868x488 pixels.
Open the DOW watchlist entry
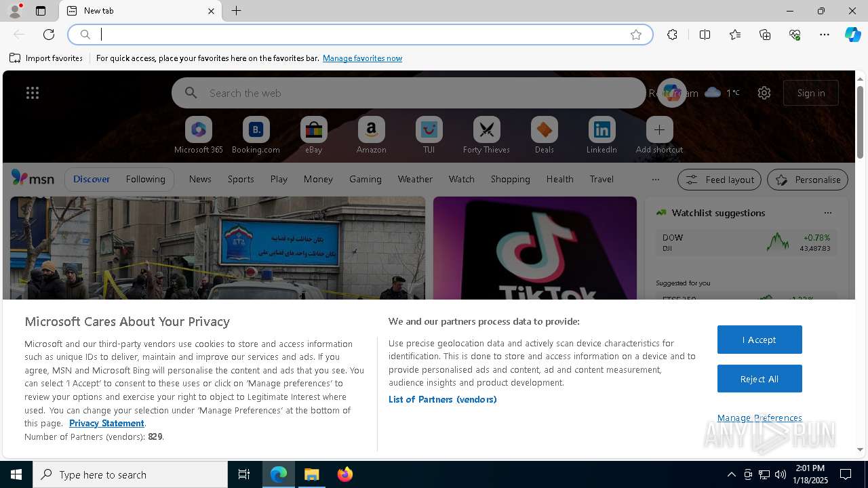click(x=746, y=243)
